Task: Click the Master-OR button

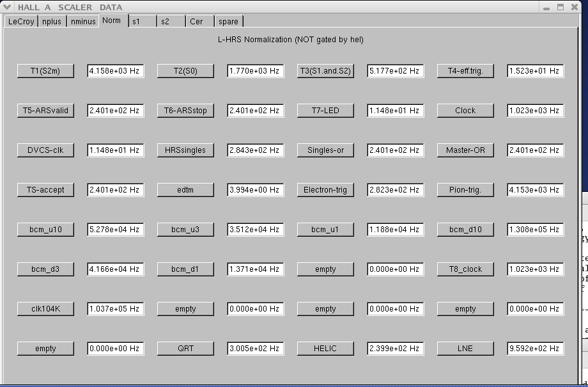Action: [465, 150]
